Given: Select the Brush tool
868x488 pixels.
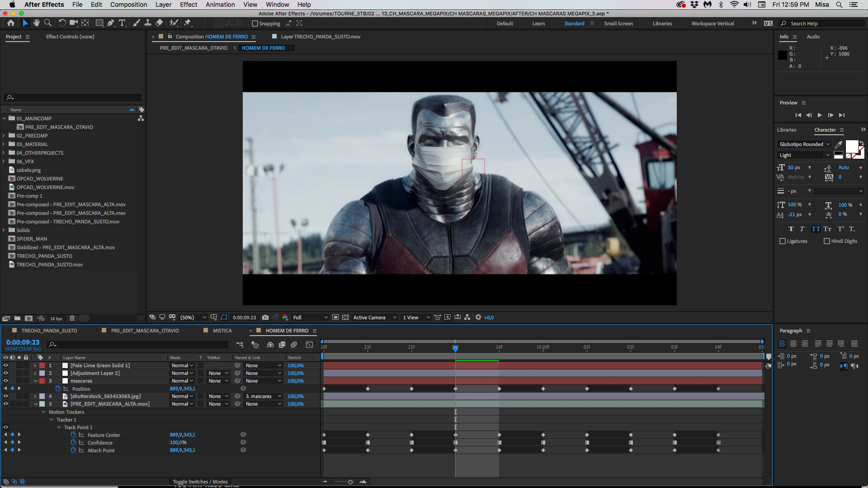Looking at the screenshot, I should 137,23.
